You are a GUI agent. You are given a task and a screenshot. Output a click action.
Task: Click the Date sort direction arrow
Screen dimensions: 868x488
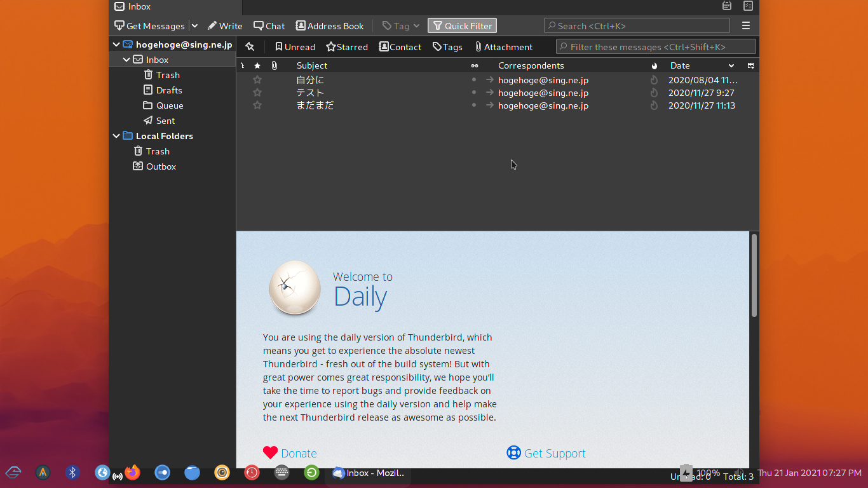(x=731, y=65)
